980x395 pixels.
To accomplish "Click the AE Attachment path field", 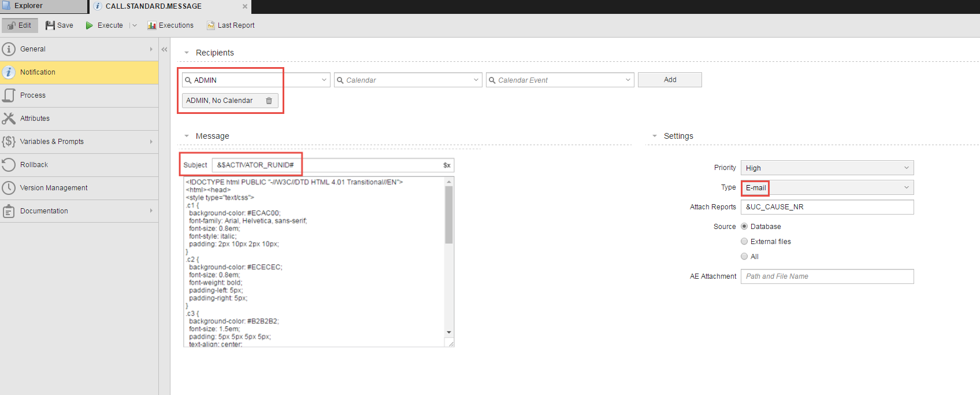I will tap(827, 276).
